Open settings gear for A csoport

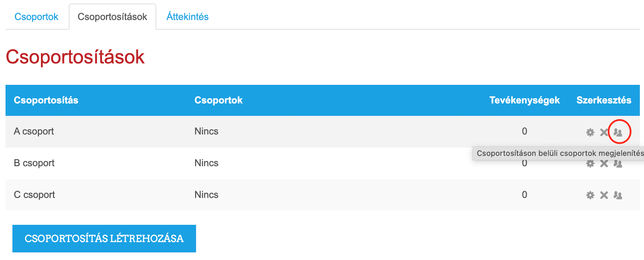coord(590,132)
